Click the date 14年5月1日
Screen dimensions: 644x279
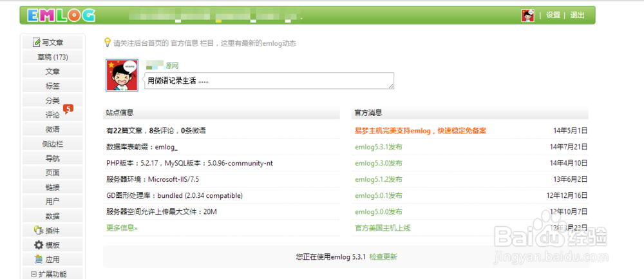(571, 131)
